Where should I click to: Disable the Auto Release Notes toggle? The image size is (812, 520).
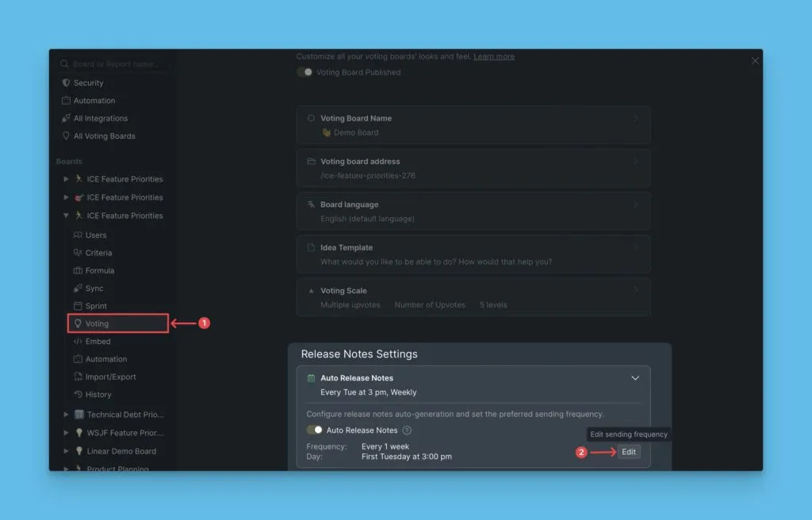[x=314, y=430]
